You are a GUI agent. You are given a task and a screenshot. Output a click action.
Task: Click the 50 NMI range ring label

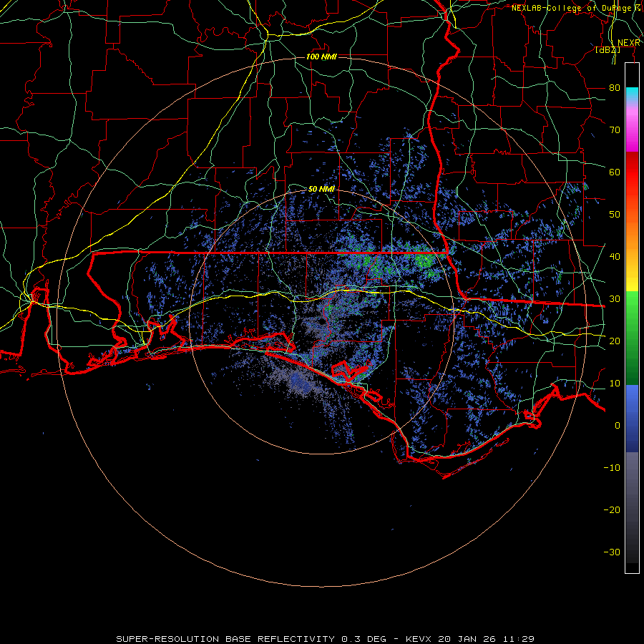pyautogui.click(x=321, y=189)
